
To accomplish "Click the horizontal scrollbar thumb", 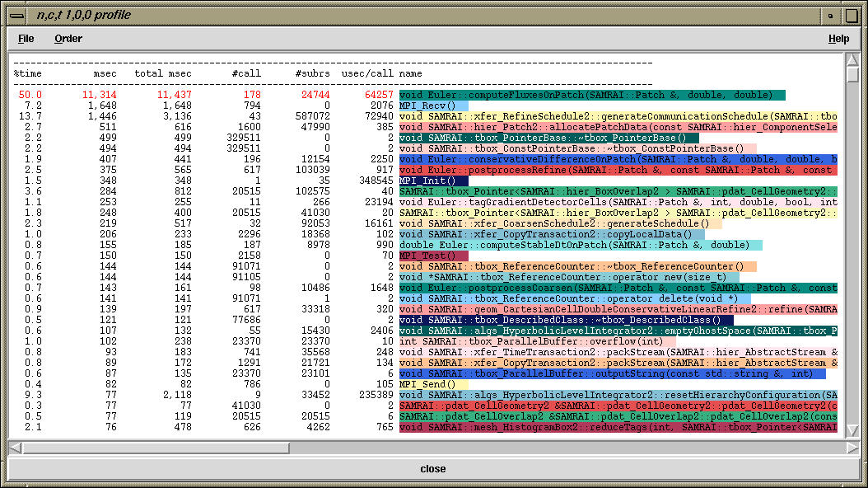I will (x=156, y=448).
